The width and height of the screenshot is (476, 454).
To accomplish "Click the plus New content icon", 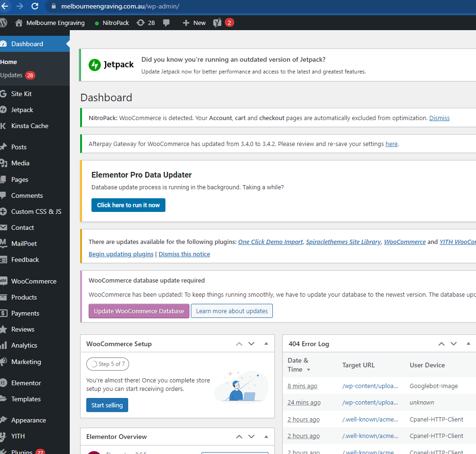I will click(186, 23).
